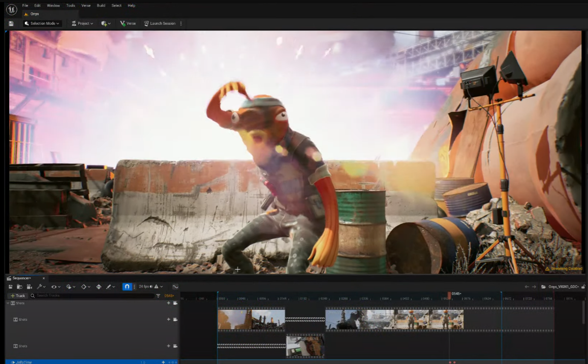This screenshot has height=364, width=588.
Task: Open the Launch Session options three-dot menu
Action: 181,23
